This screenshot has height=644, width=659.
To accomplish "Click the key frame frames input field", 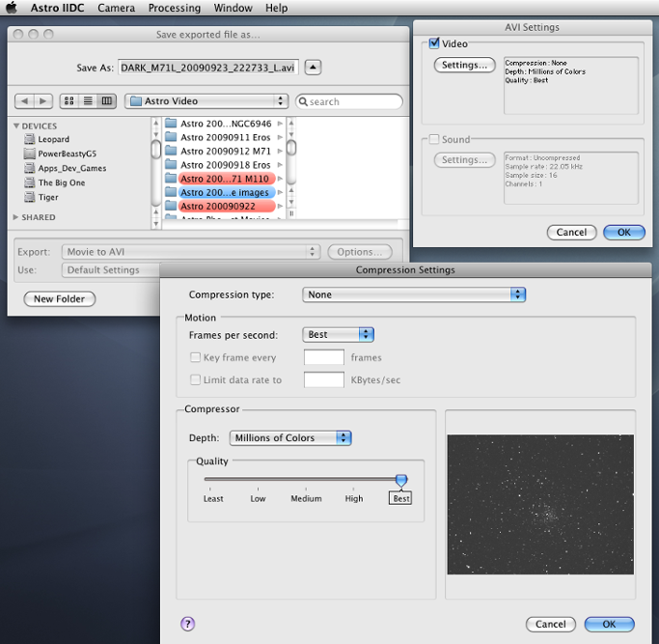I will (324, 357).
